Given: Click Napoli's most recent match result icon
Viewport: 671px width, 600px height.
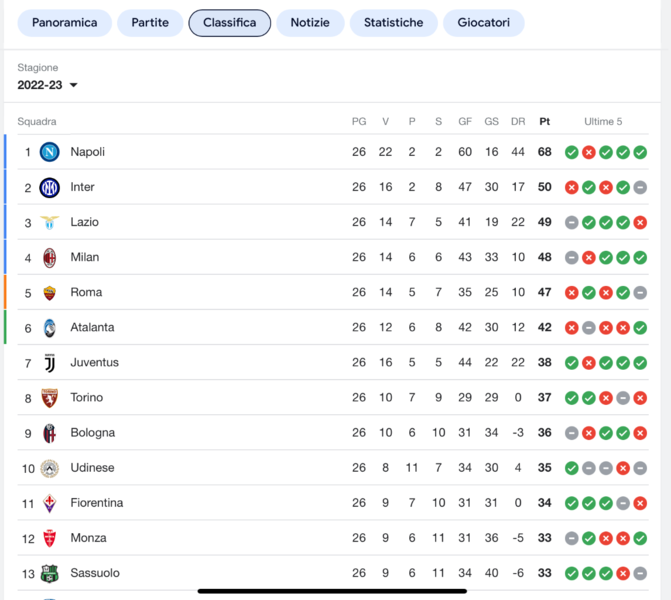Looking at the screenshot, I should pyautogui.click(x=640, y=152).
